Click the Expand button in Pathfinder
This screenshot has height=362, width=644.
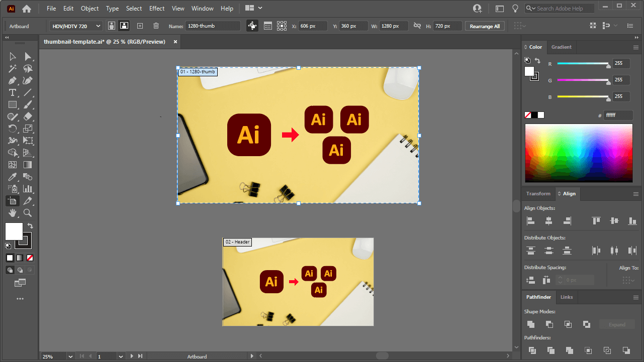click(x=617, y=324)
